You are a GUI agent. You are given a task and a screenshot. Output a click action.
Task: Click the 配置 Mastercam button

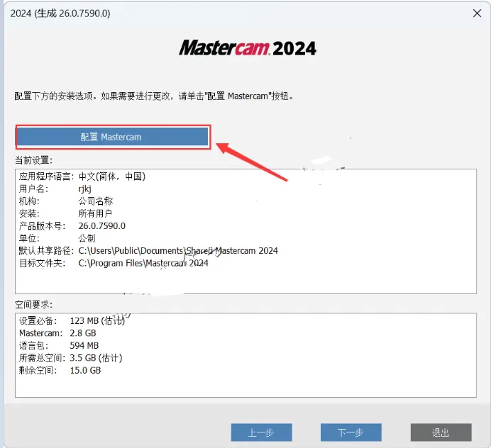point(113,137)
